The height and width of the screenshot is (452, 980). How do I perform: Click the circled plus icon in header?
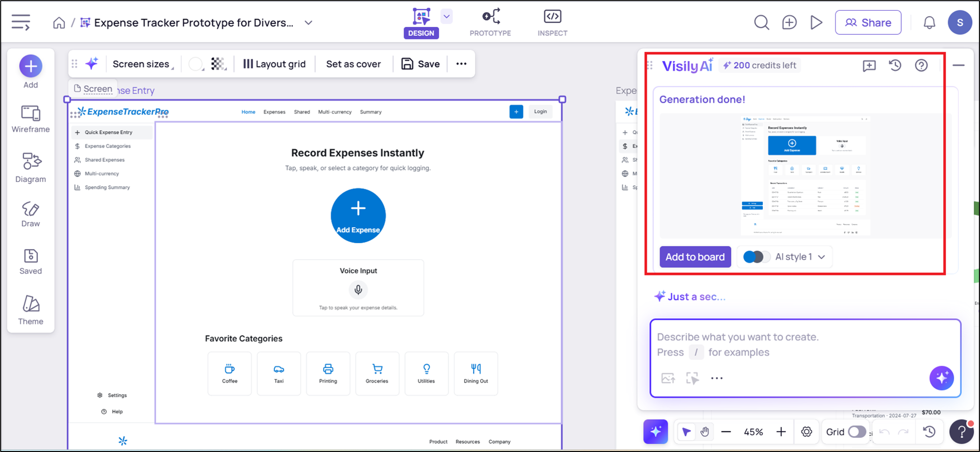[x=789, y=23]
